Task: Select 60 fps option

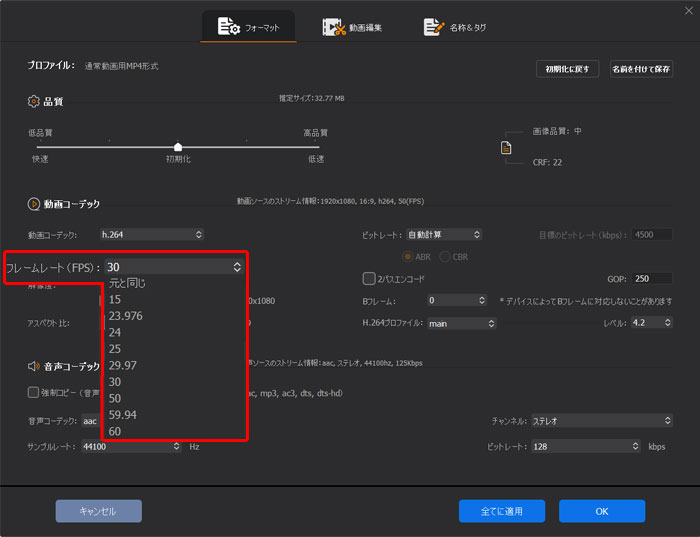Action: (115, 432)
